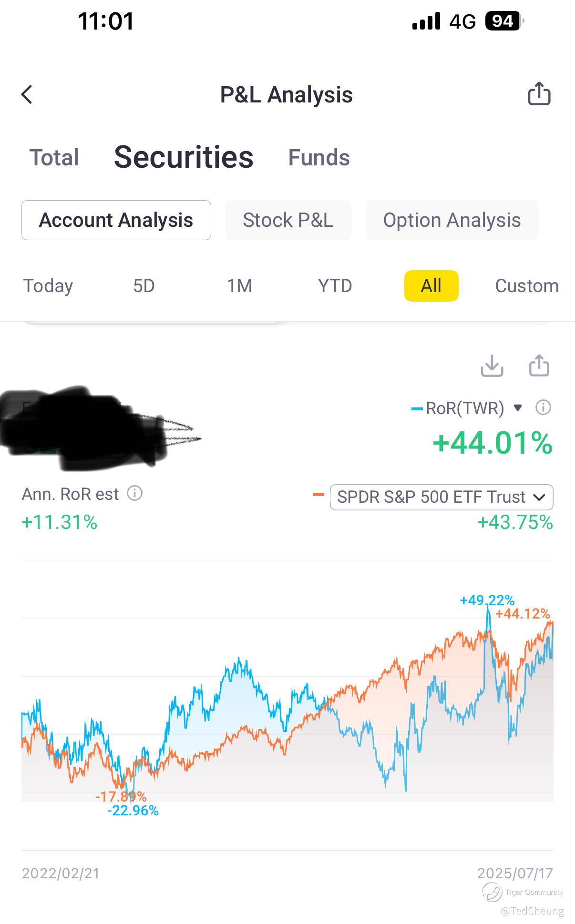Tap the share icon in header

tap(539, 93)
